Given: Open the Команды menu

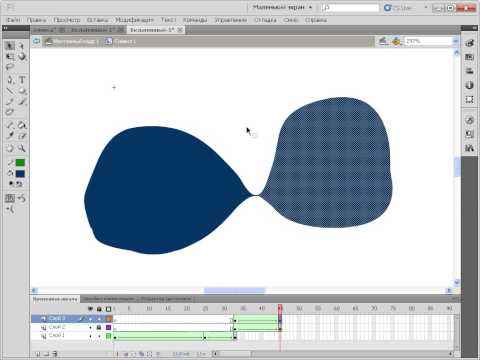Looking at the screenshot, I should (x=195, y=20).
